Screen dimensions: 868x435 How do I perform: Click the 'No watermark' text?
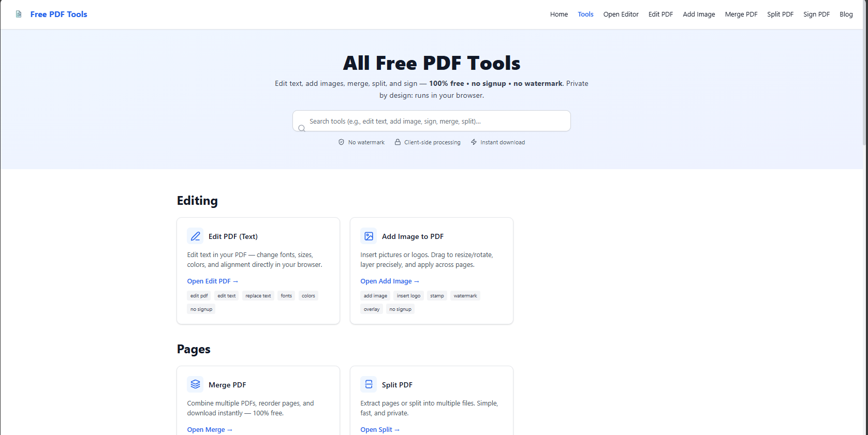click(366, 142)
